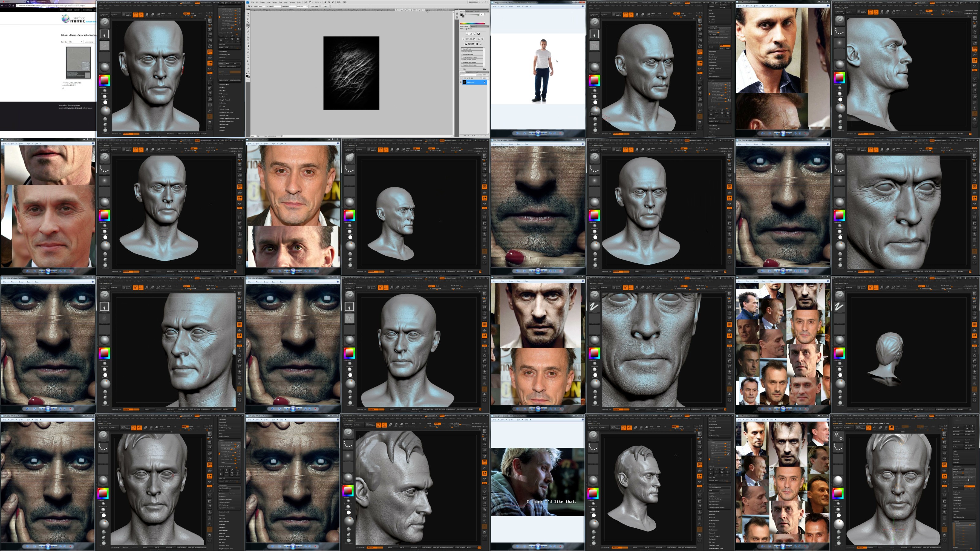The image size is (980, 551).
Task: Open the pixels/inch resolution units dropdown
Action: click(x=303, y=6)
